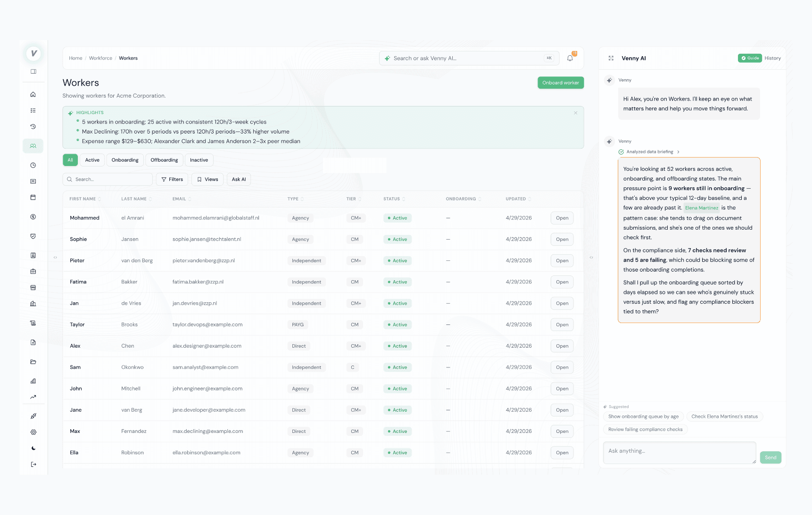Open the contact badge sidebar icon
812x515 pixels.
pos(33,255)
